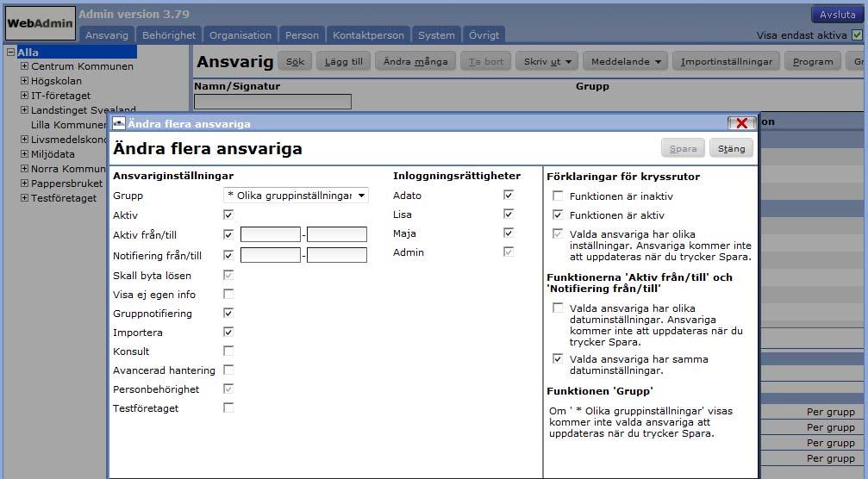868x479 pixels.
Task: Toggle the Aktiv från/till checkbox
Action: (228, 234)
